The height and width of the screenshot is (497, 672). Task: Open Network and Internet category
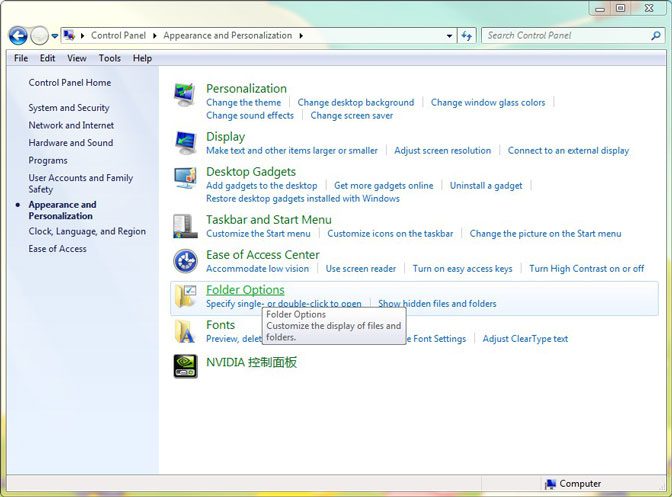(x=71, y=126)
